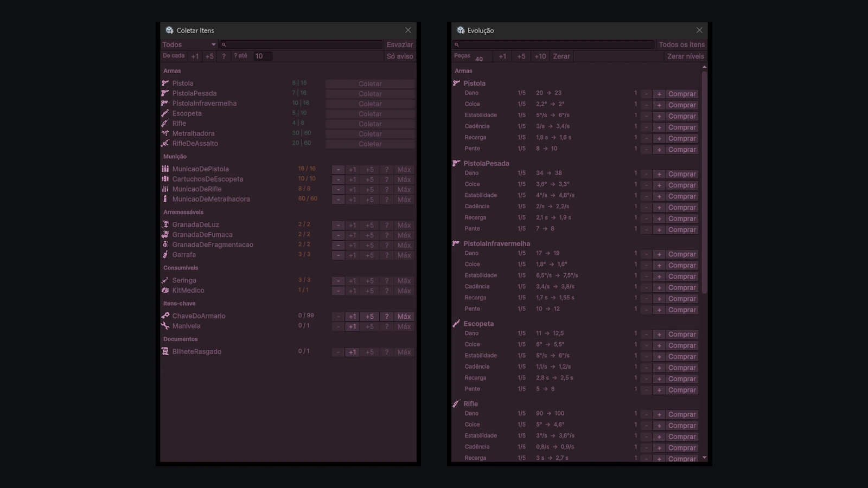Click Zerar next to +10 in Evolução
The width and height of the screenshot is (868, 488).
(x=561, y=56)
